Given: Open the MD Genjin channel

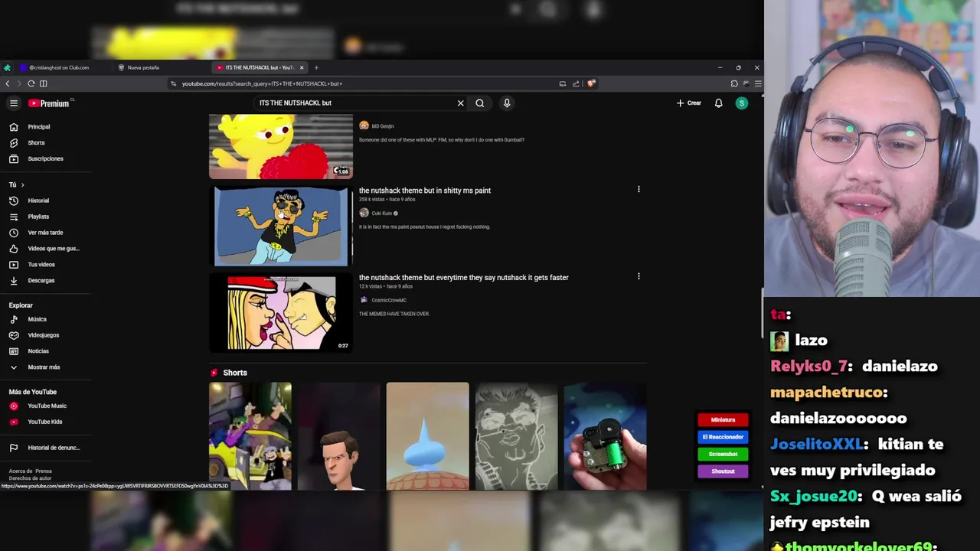Looking at the screenshot, I should (x=382, y=126).
